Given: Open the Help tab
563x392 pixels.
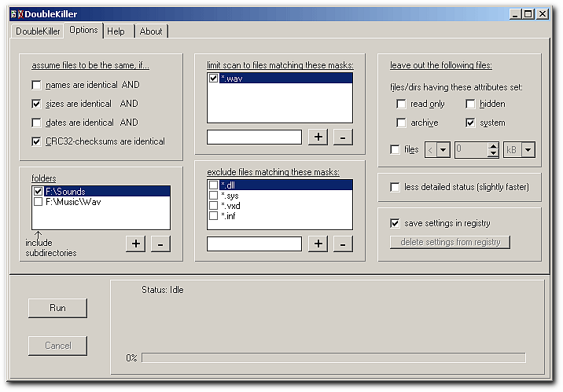Looking at the screenshot, I should [x=116, y=31].
